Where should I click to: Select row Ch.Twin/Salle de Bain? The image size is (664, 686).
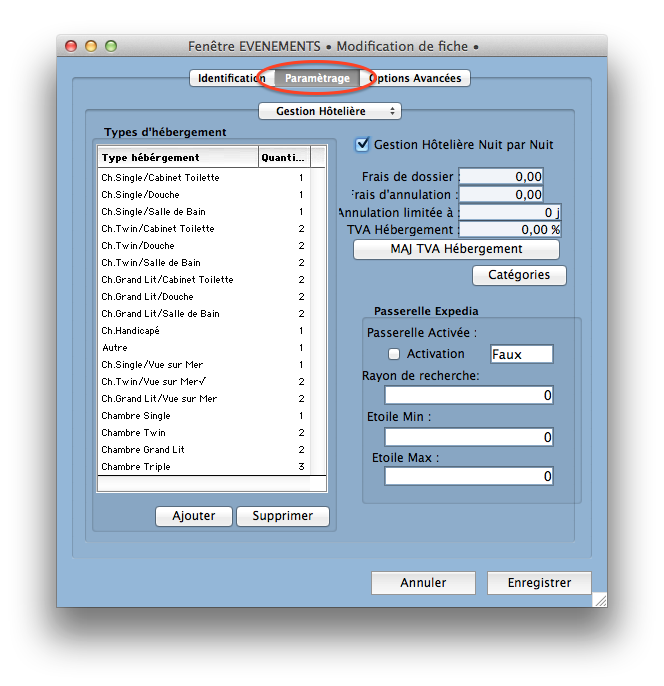pos(204,263)
